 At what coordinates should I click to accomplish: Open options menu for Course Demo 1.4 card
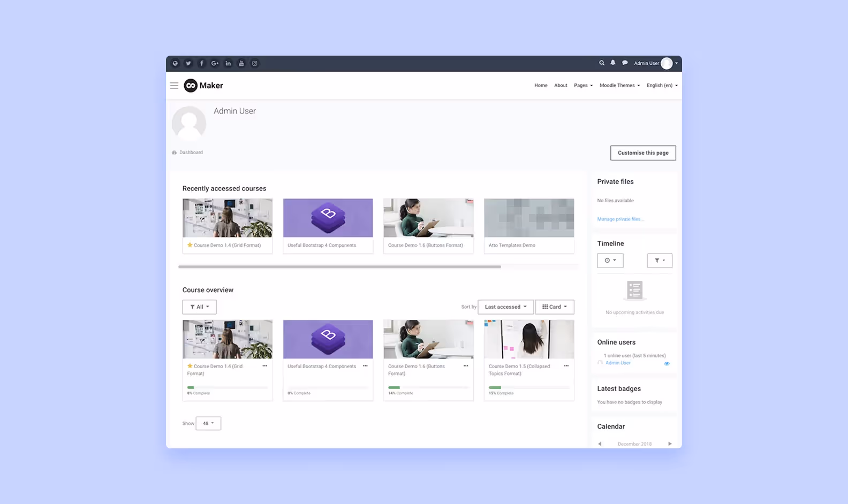point(264,366)
